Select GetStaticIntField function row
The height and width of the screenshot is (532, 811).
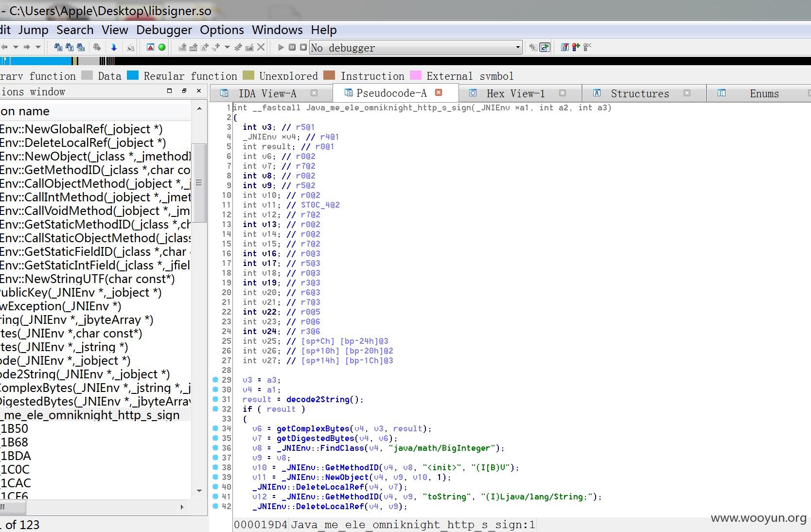(95, 265)
